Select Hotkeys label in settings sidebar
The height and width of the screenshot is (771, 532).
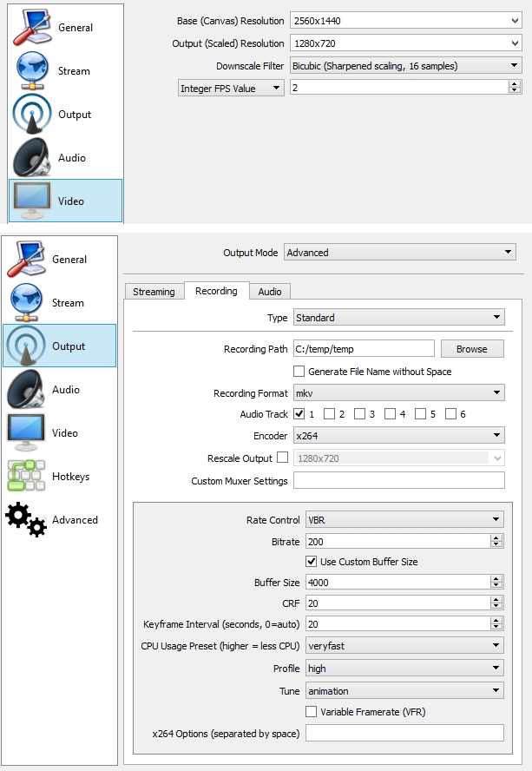pyautogui.click(x=71, y=476)
